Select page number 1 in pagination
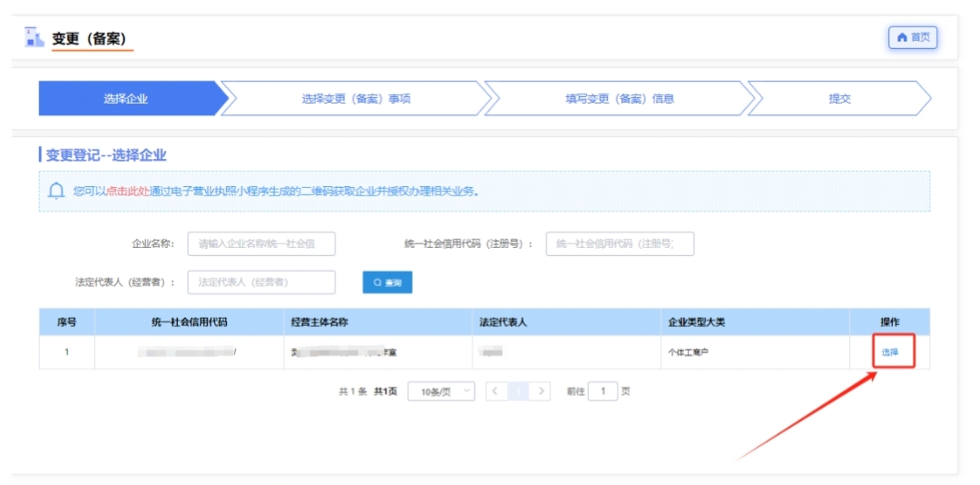This screenshot has width=980, height=485. (518, 391)
